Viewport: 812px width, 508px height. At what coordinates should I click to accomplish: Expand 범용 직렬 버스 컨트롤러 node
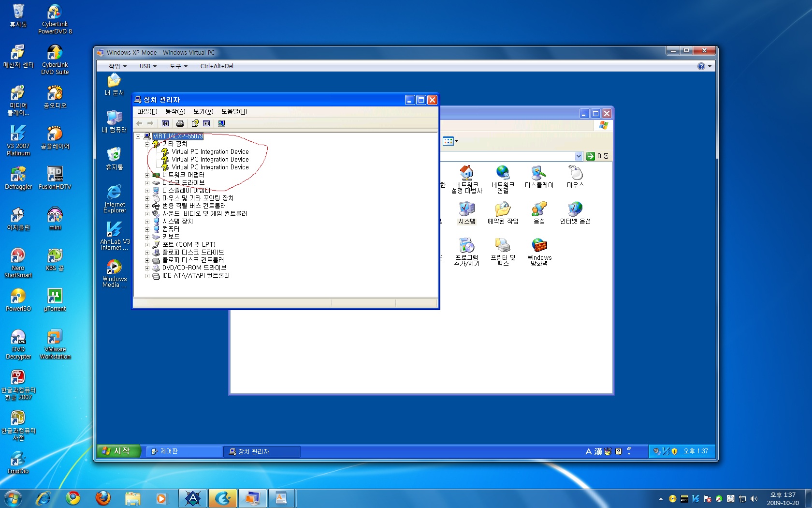[147, 206]
